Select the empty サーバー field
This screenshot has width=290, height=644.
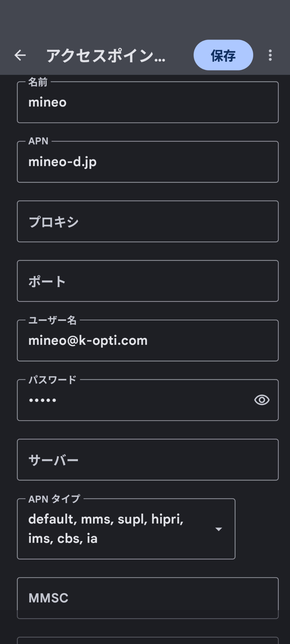click(148, 460)
